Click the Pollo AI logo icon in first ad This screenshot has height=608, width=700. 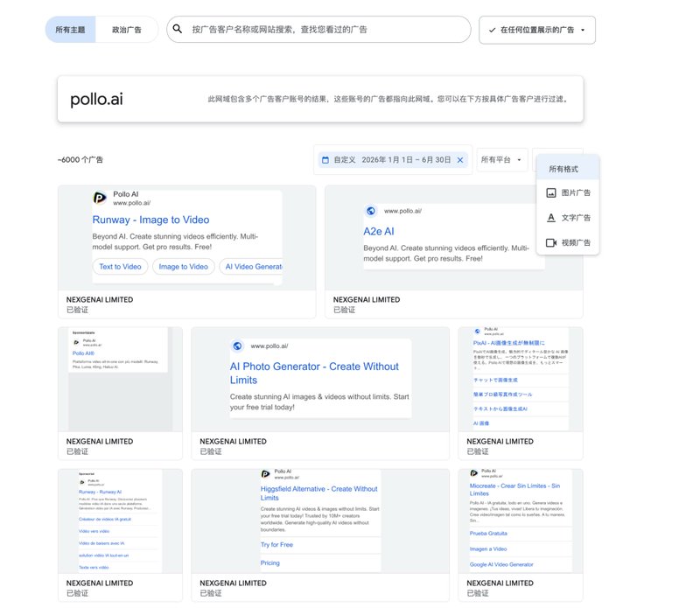tap(100, 198)
